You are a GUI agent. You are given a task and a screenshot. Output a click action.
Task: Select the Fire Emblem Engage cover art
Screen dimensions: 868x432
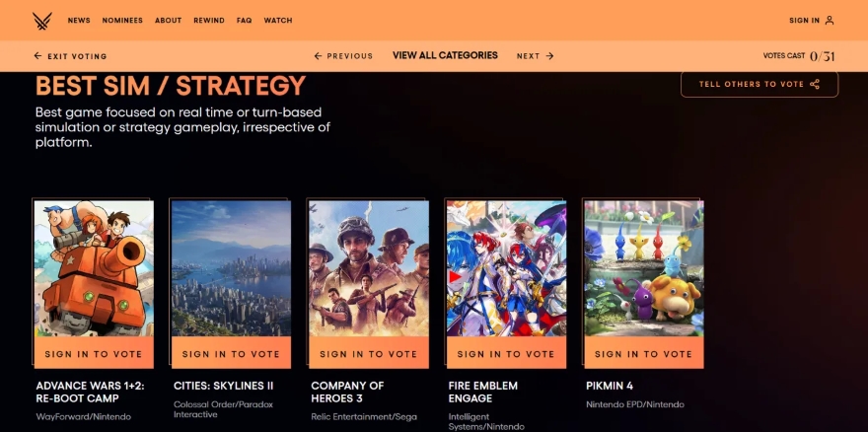507,268
